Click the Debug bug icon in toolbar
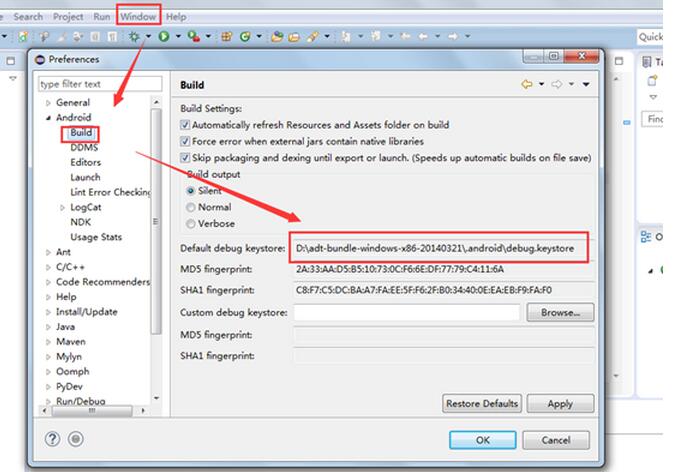Viewport: 680px width, 472px height. pos(134,37)
